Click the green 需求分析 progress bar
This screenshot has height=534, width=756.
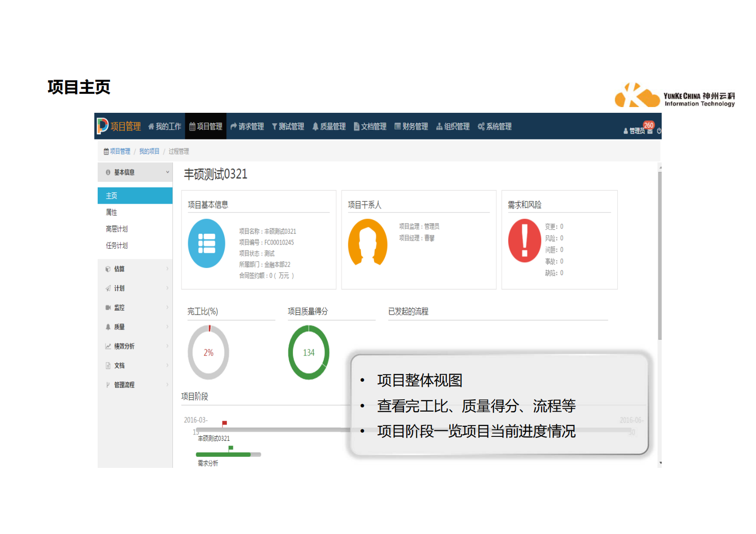point(223,455)
